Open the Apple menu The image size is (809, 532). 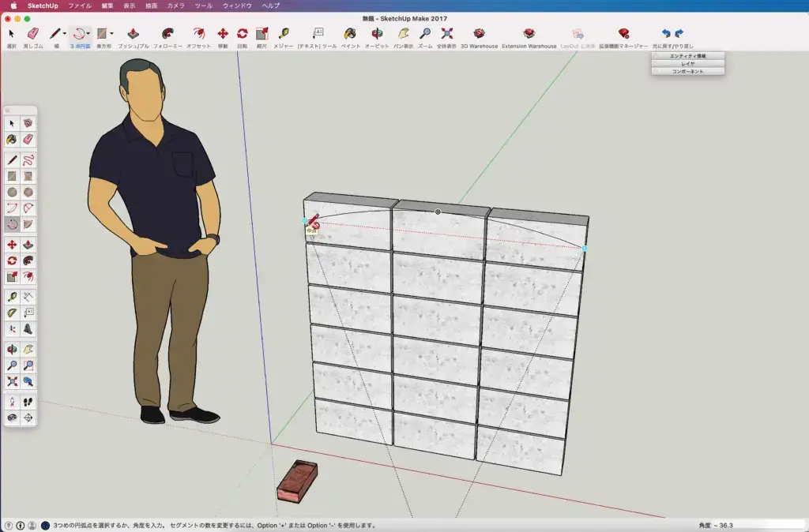(x=13, y=6)
